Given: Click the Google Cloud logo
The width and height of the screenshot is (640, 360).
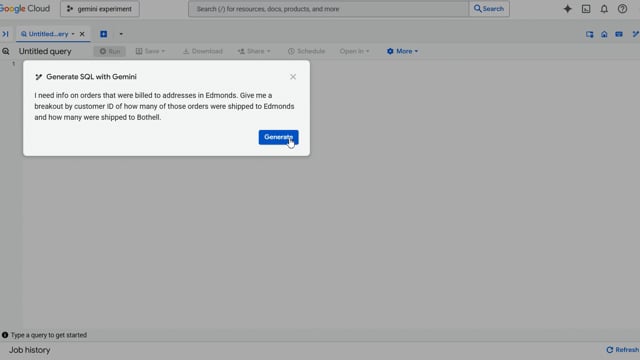Looking at the screenshot, I should pyautogui.click(x=24, y=9).
